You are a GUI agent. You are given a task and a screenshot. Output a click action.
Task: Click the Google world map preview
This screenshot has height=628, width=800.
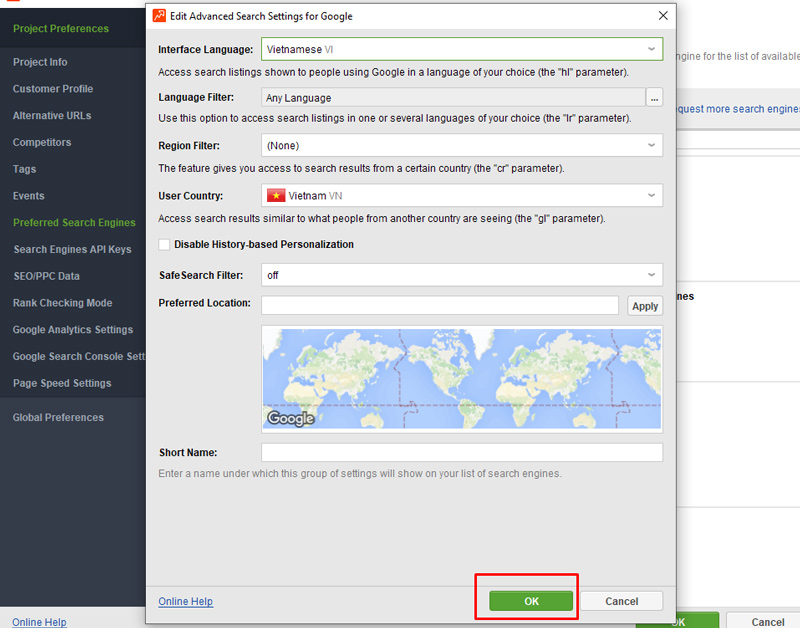point(462,379)
